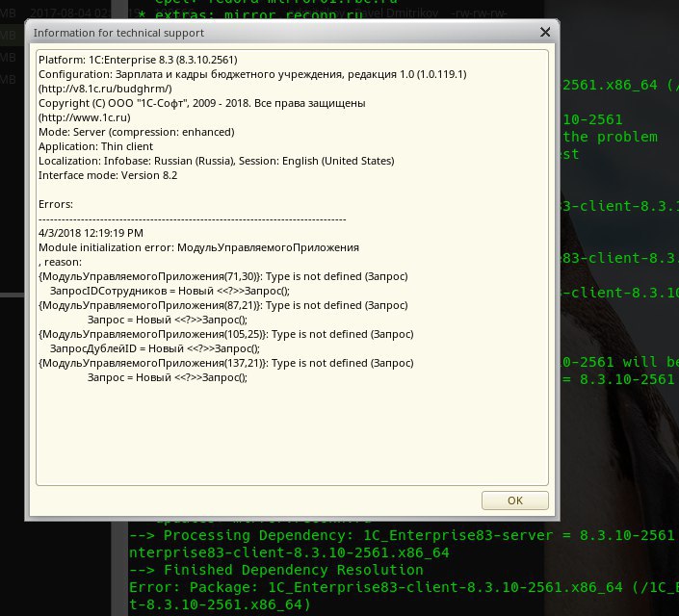Click 'the problem' text in the terminal

(x=611, y=138)
